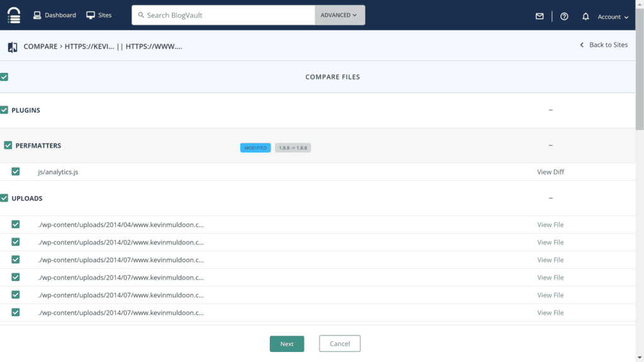Viewport: 644px width, 362px height.
Task: Uncheck the js/analytics.js checkbox
Action: coord(16,172)
